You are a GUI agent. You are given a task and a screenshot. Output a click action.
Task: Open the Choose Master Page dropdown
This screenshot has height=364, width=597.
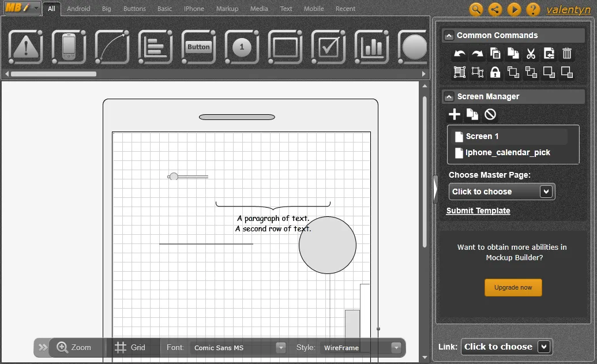[502, 192]
